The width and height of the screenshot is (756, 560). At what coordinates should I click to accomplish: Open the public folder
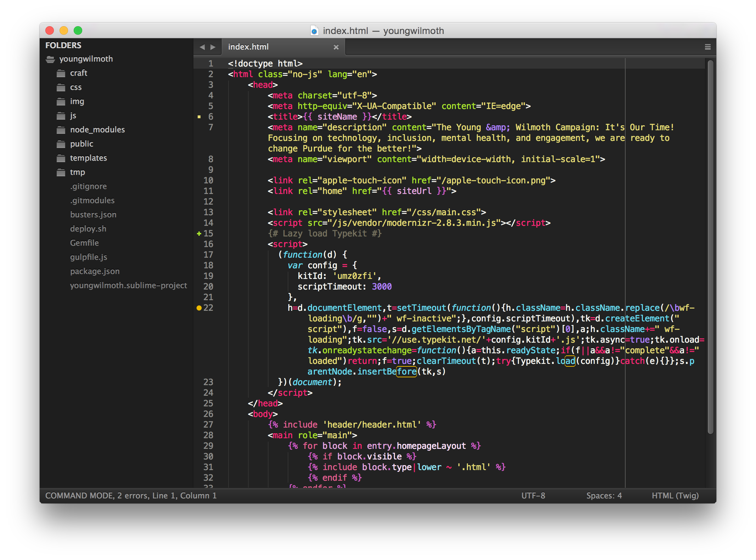[x=81, y=144]
